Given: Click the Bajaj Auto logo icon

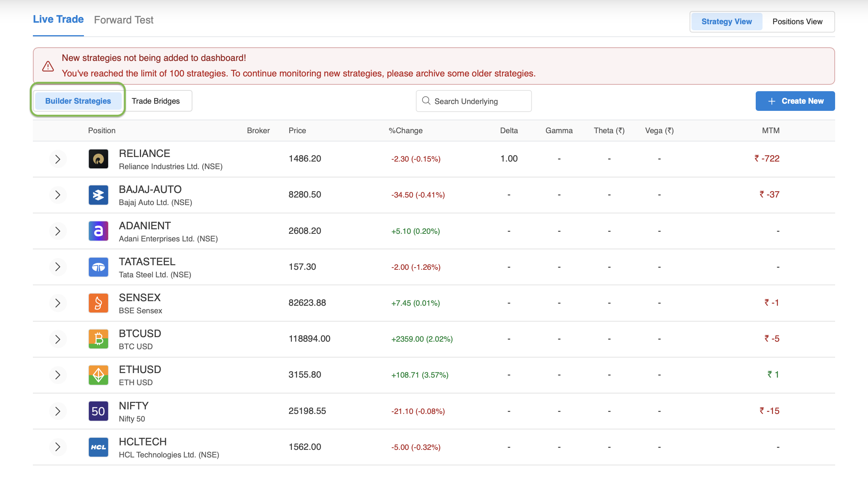Looking at the screenshot, I should tap(98, 195).
